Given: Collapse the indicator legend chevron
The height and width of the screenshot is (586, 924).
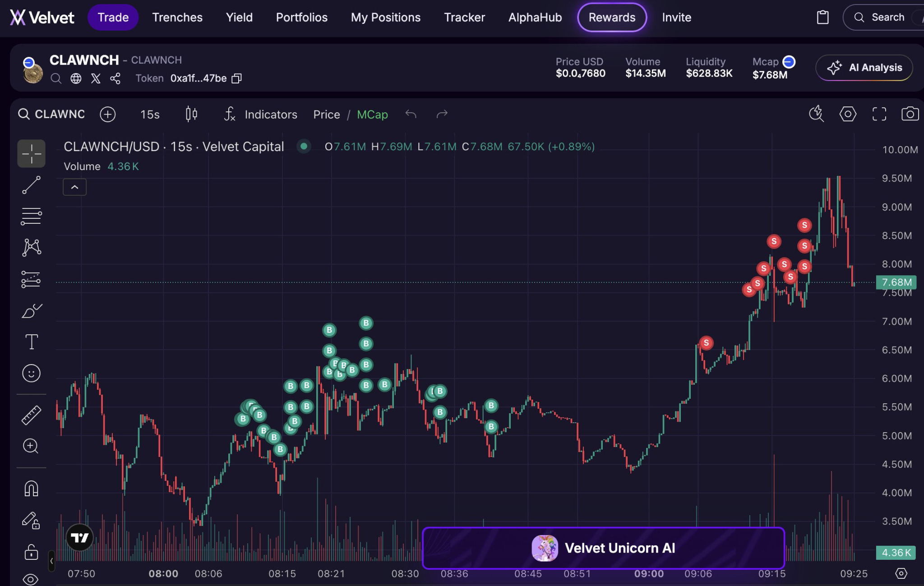Looking at the screenshot, I should coord(74,187).
